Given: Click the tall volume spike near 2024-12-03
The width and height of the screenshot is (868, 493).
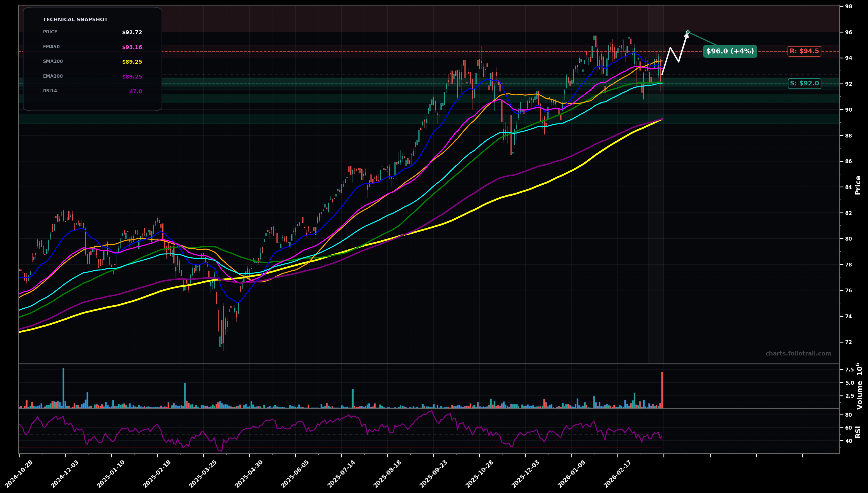Looking at the screenshot, I should pos(63,388).
